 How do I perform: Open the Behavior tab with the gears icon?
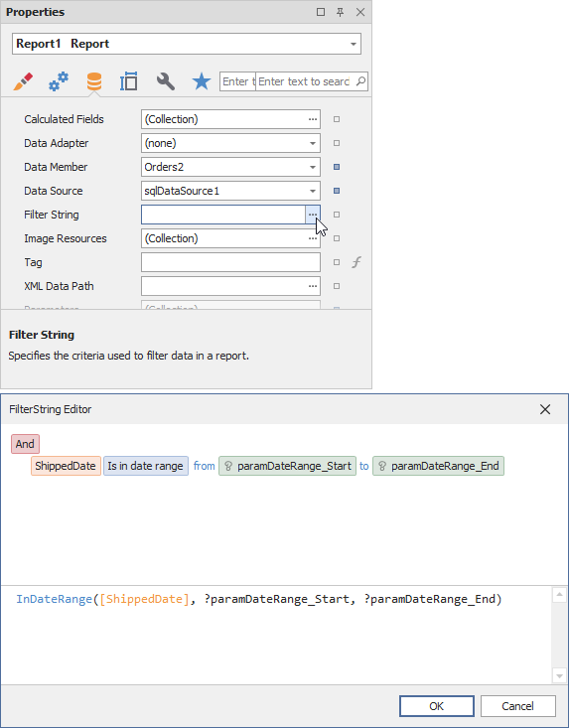coord(59,81)
